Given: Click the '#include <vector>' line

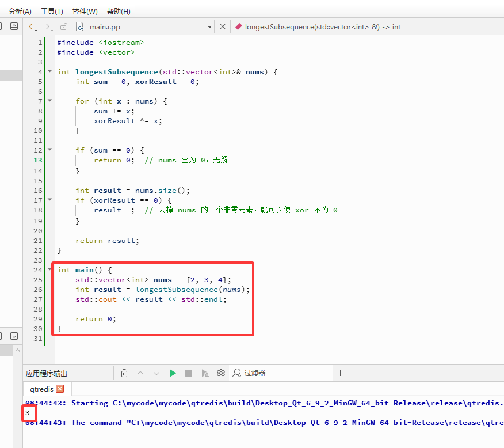Looking at the screenshot, I should coord(96,52).
